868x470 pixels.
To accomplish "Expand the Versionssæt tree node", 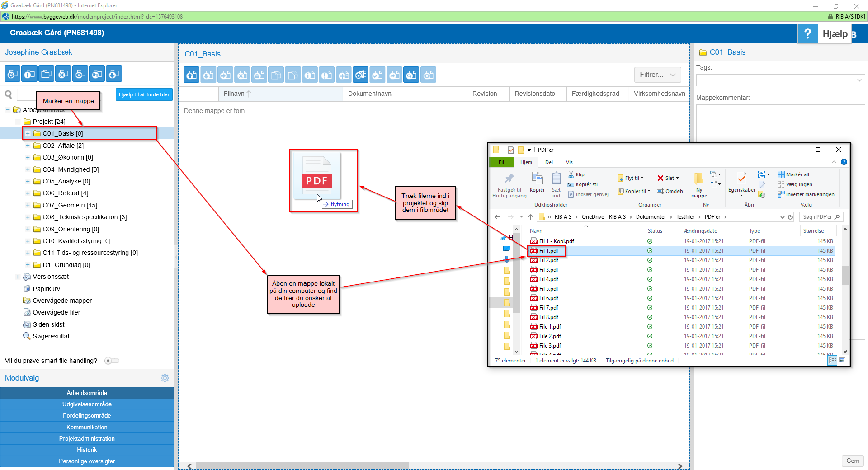I will pos(18,277).
